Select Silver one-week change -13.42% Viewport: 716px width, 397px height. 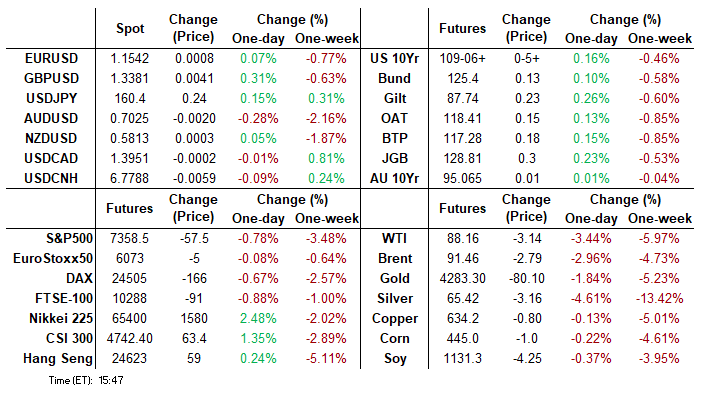659,299
